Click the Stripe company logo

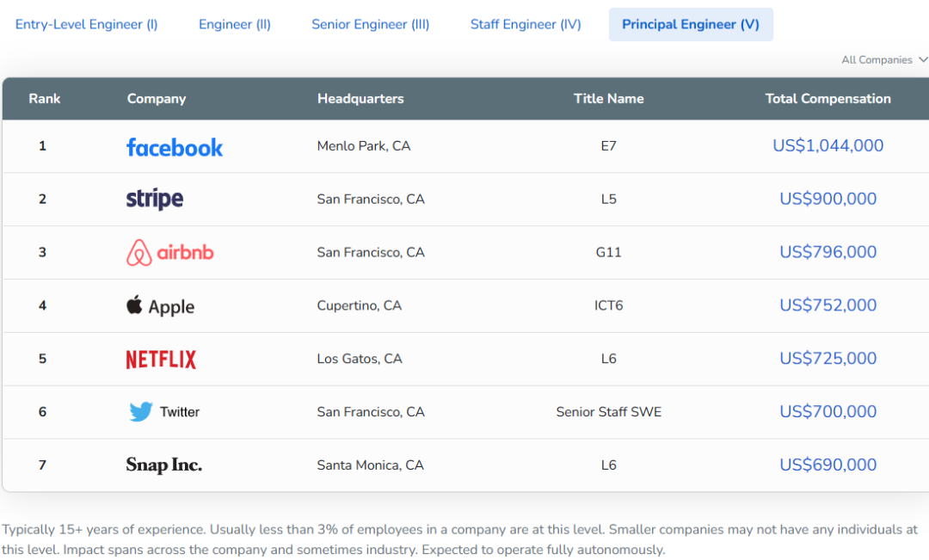(155, 200)
